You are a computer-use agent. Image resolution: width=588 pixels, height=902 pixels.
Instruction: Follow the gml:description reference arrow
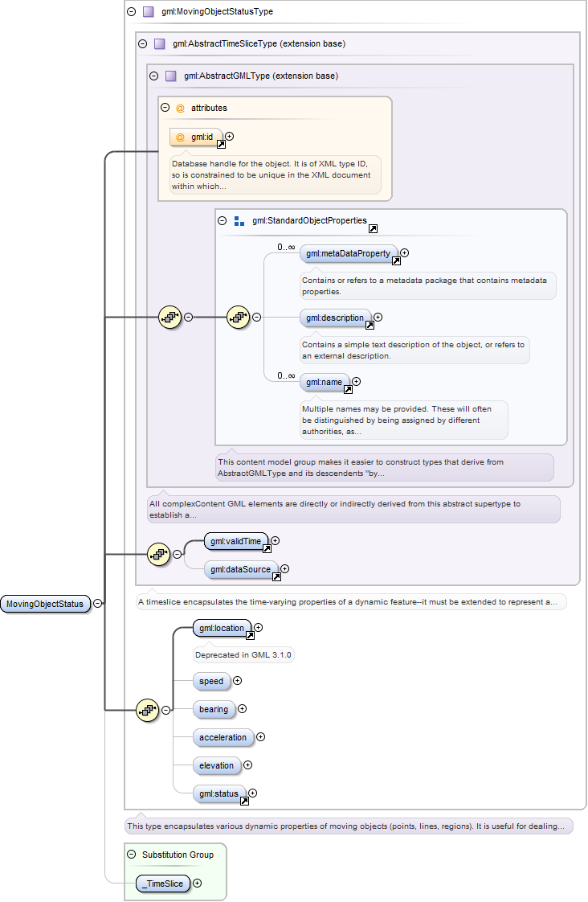(370, 326)
